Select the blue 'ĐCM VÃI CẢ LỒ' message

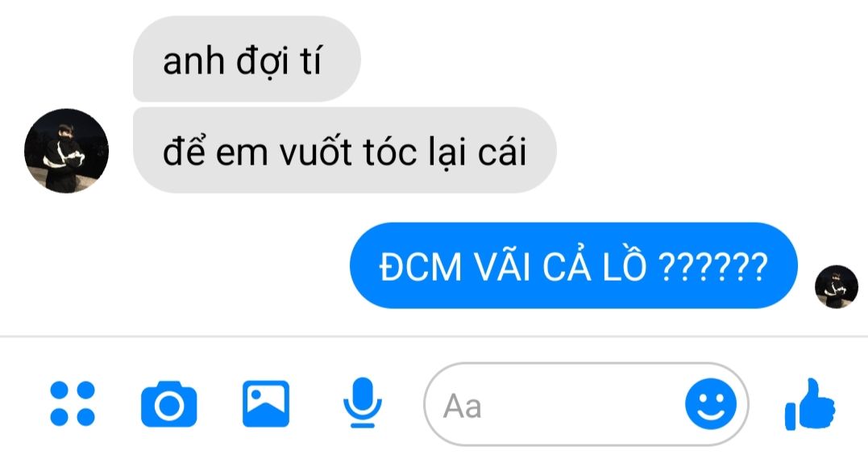[x=574, y=265]
